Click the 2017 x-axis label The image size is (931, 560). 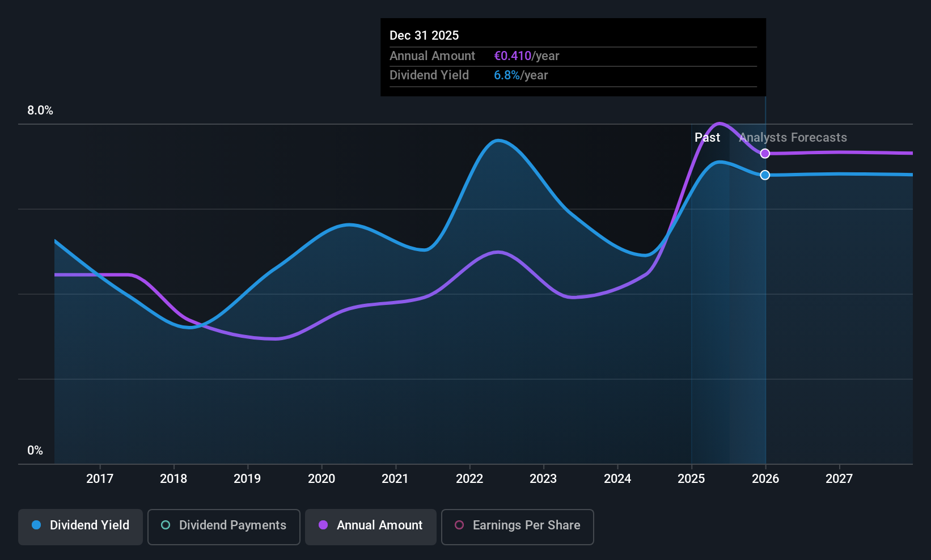(100, 479)
